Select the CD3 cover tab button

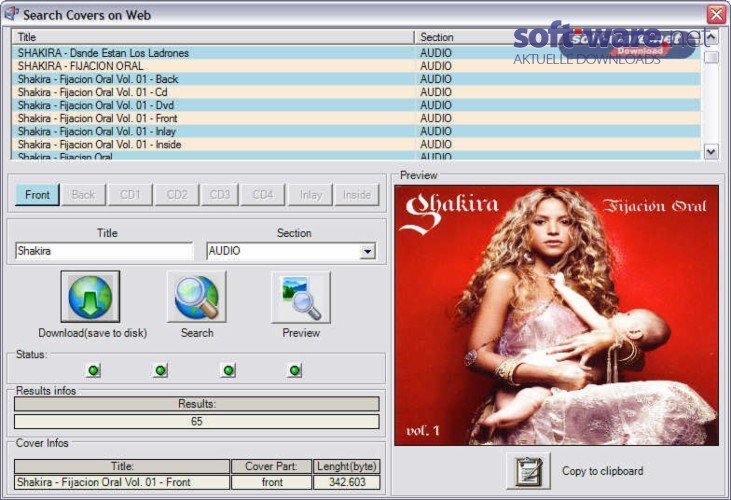point(220,194)
